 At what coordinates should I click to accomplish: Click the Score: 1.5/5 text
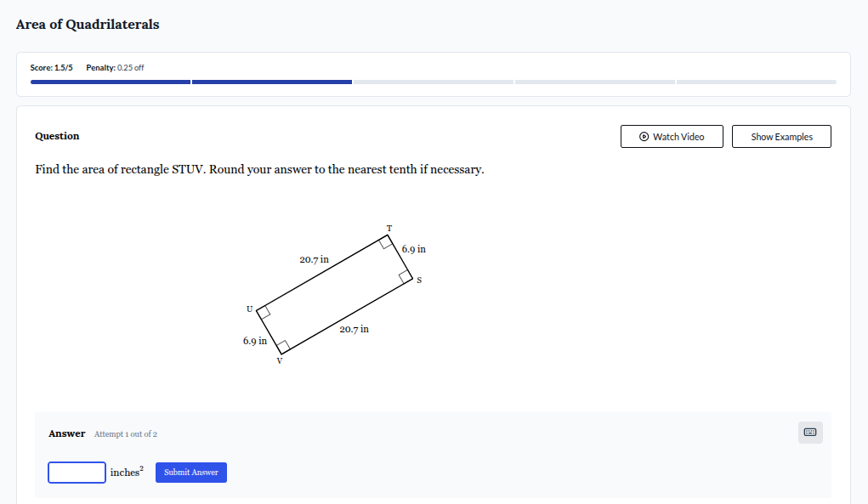pyautogui.click(x=51, y=66)
